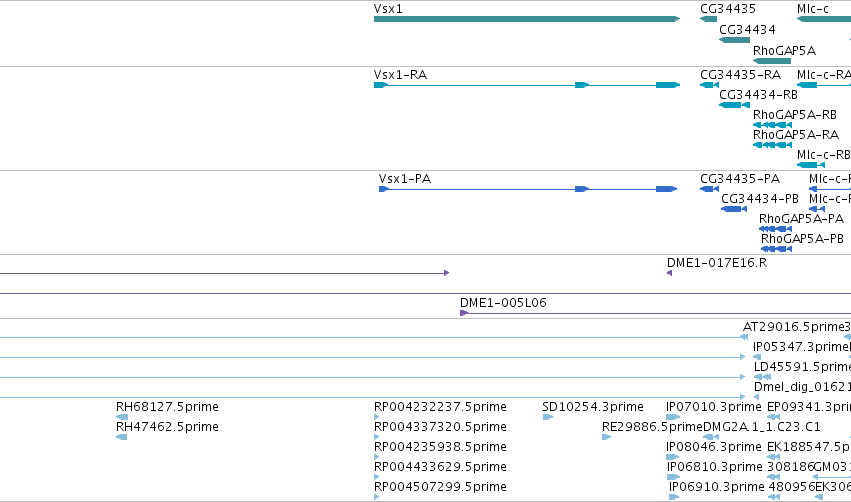The width and height of the screenshot is (851, 502).
Task: Select the DME1-005L06 clone feature
Action: (655, 313)
